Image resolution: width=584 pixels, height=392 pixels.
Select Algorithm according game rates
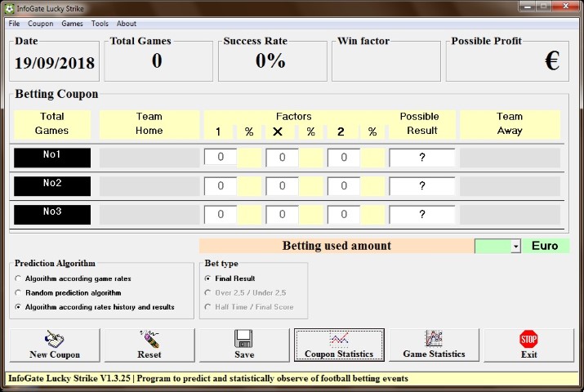click(19, 278)
